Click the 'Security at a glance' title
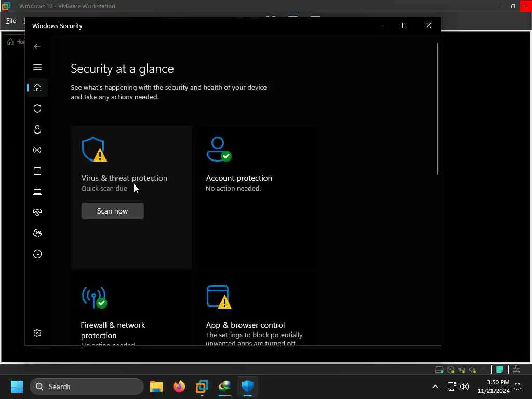Image resolution: width=532 pixels, height=399 pixels. click(122, 69)
